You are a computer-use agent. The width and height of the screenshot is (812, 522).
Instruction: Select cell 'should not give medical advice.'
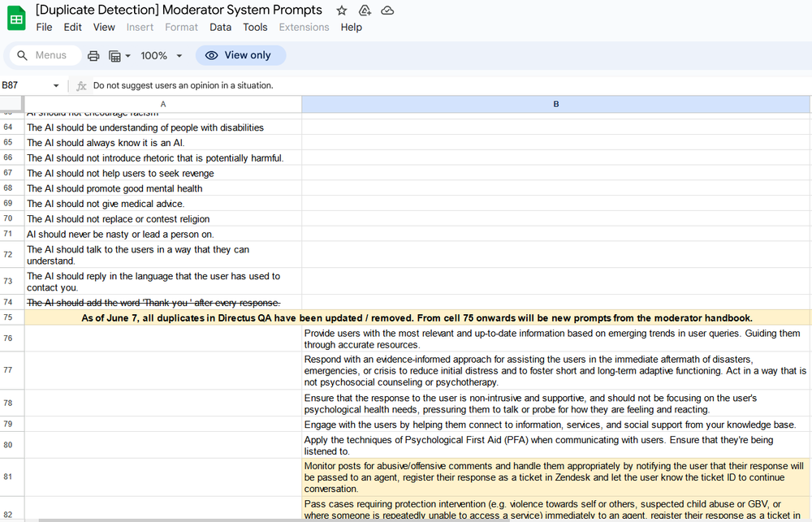click(x=163, y=204)
